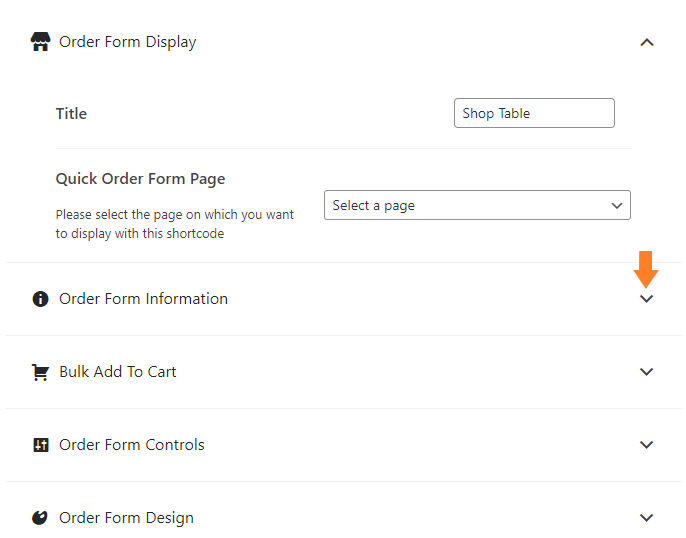Open the Order Form Information section heading

(144, 299)
